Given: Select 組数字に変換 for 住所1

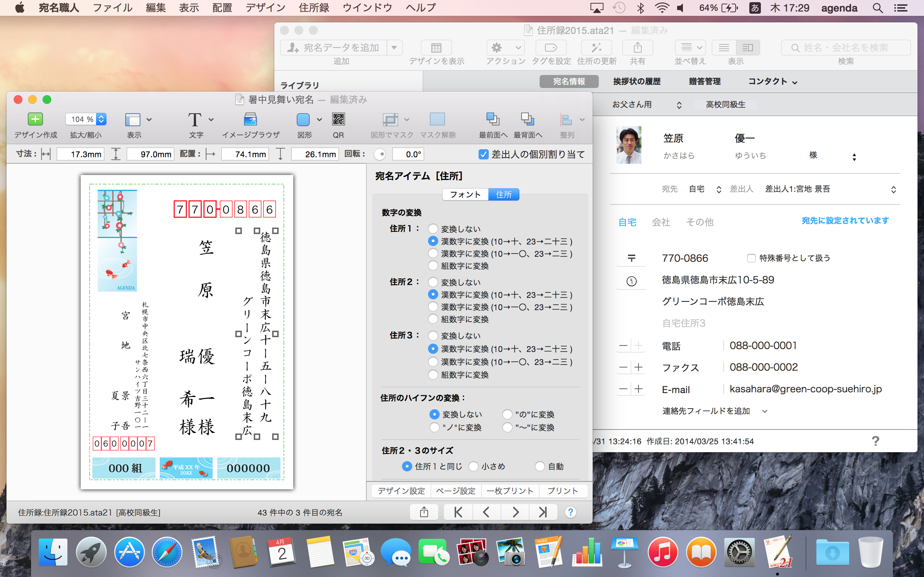Looking at the screenshot, I should pos(433,266).
